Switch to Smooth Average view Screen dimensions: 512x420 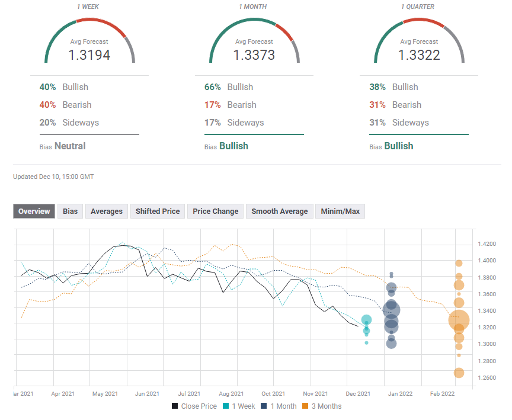279,211
